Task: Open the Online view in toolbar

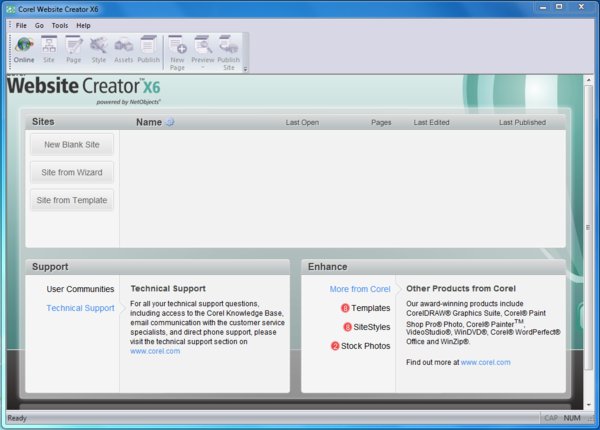Action: pos(24,49)
